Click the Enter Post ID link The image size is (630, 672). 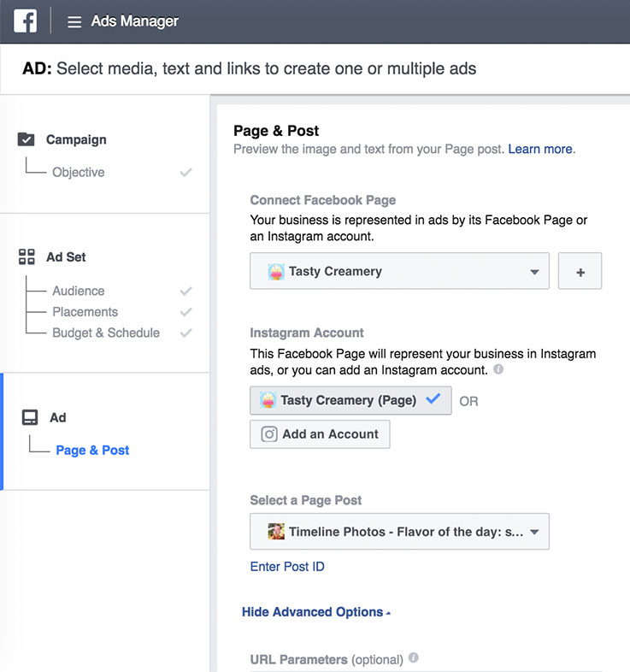(287, 567)
